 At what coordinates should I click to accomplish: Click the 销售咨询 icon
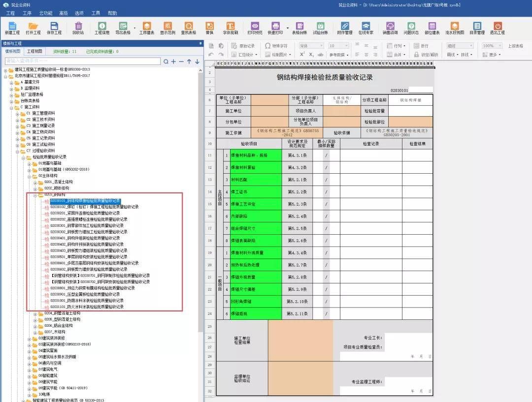pyautogui.click(x=390, y=28)
